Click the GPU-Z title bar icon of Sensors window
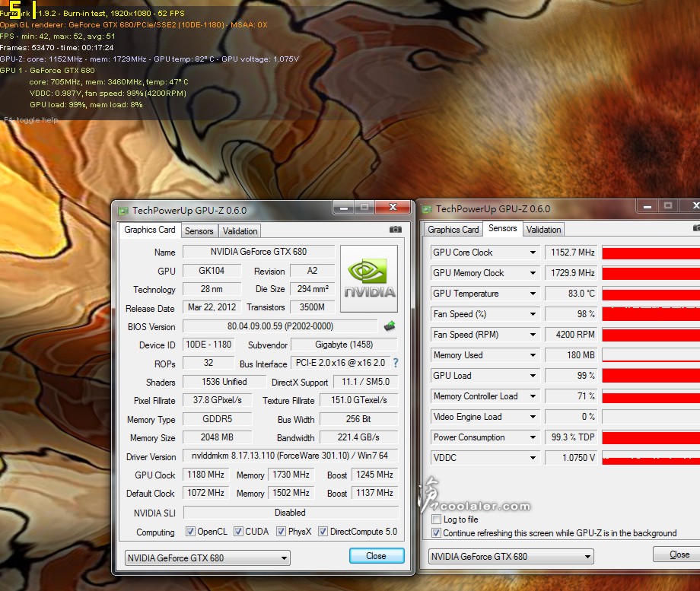Viewport: 700px width, 591px height. (427, 209)
